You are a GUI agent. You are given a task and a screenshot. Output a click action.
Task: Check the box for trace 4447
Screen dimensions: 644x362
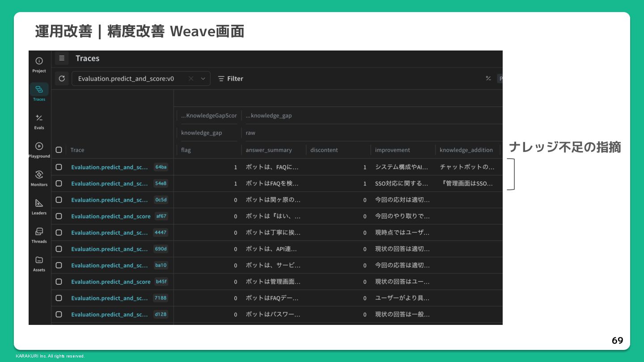[59, 232]
